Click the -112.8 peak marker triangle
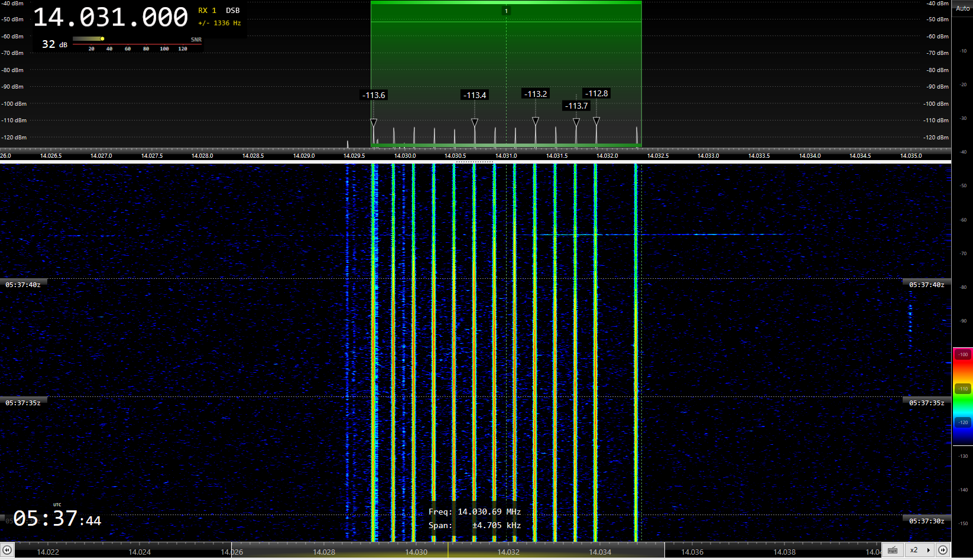 596,121
